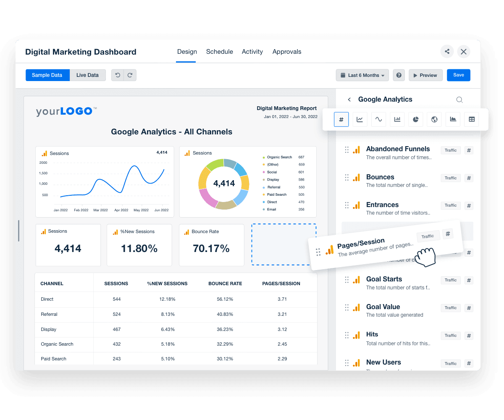Image resolution: width=504 pixels, height=420 pixels.
Task: Select the bar chart widget type
Action: [397, 119]
